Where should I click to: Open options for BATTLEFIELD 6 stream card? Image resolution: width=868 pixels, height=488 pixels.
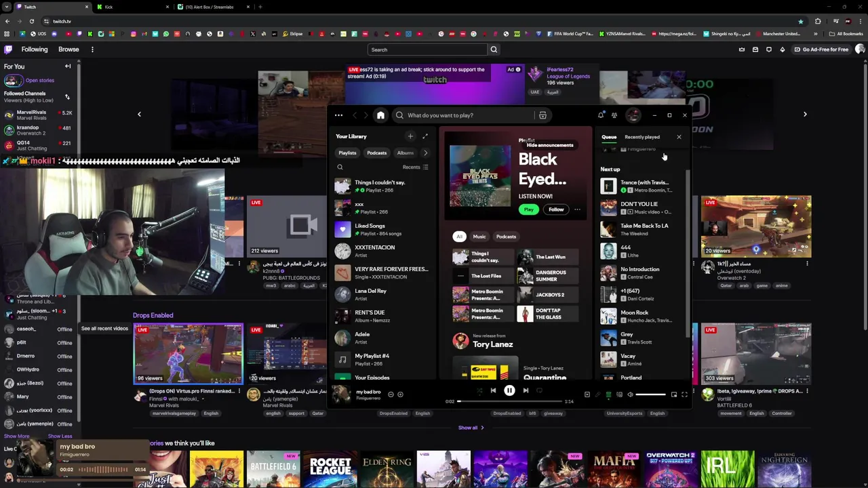click(x=807, y=392)
